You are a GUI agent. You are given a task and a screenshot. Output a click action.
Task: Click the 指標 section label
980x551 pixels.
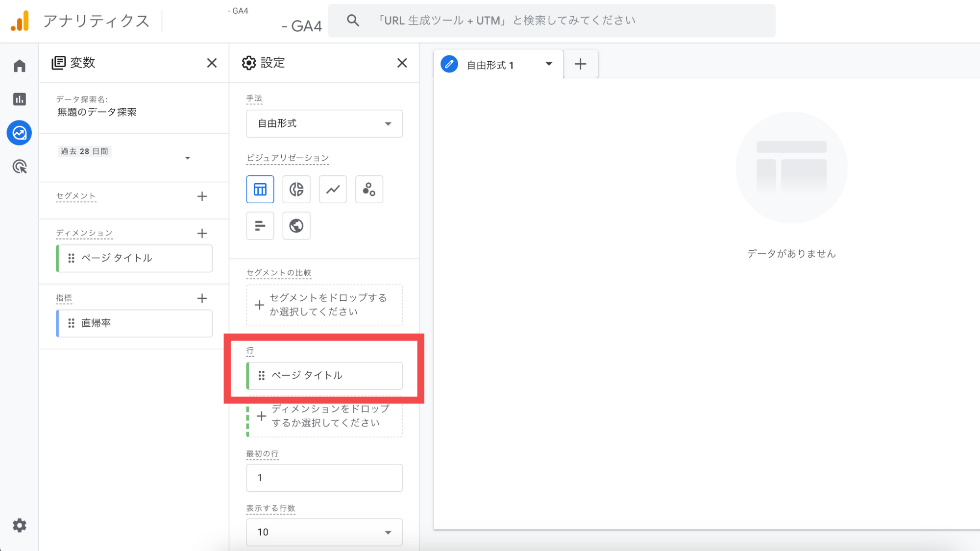[x=64, y=298]
